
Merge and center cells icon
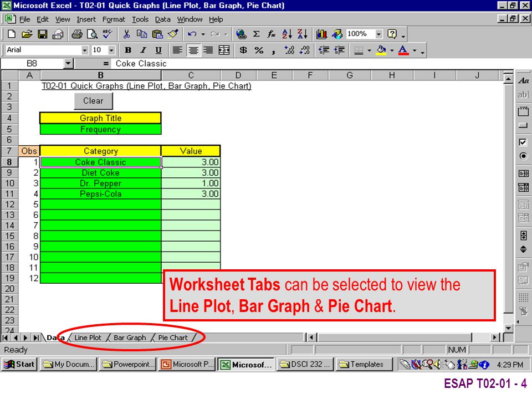pyautogui.click(x=224, y=50)
